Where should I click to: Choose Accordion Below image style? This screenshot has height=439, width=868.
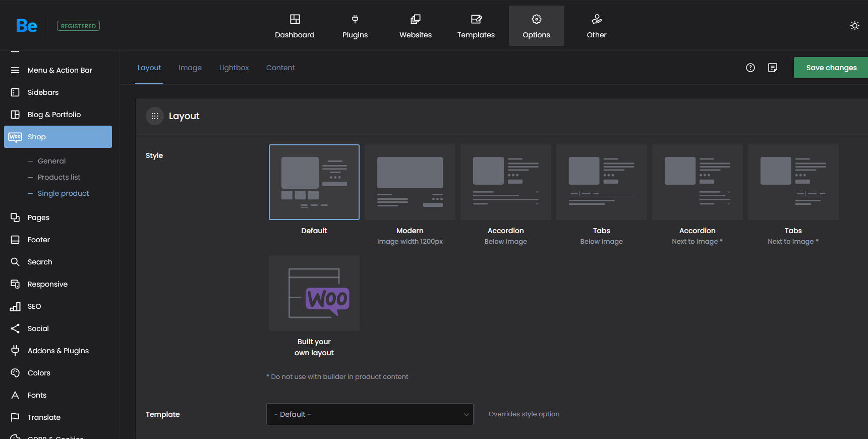pyautogui.click(x=506, y=182)
